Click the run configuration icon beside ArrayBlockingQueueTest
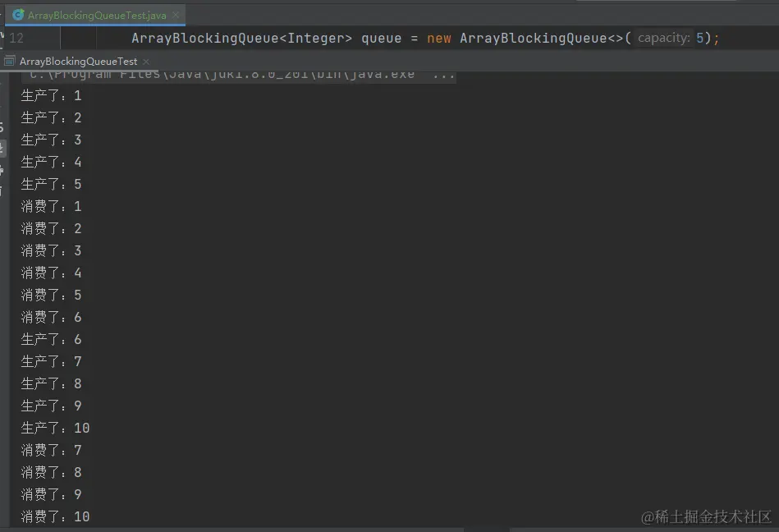The height and width of the screenshot is (532, 779). click(9, 62)
